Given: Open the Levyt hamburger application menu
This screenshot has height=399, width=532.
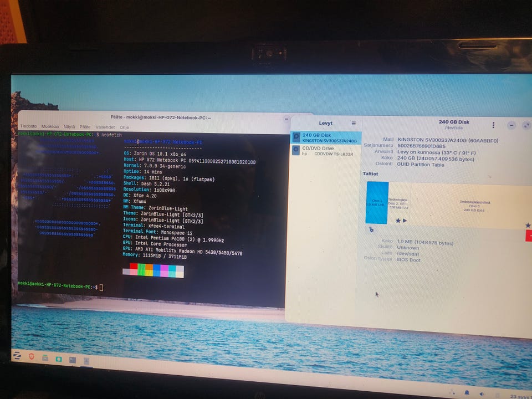Looking at the screenshot, I should pyautogui.click(x=354, y=124).
